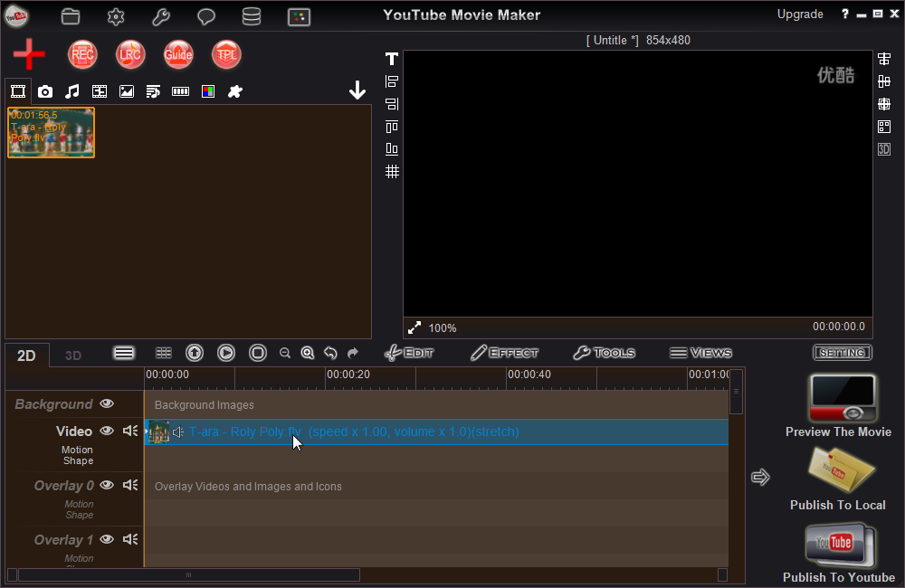Click the align top tool icon
The image size is (905, 588).
[x=392, y=127]
